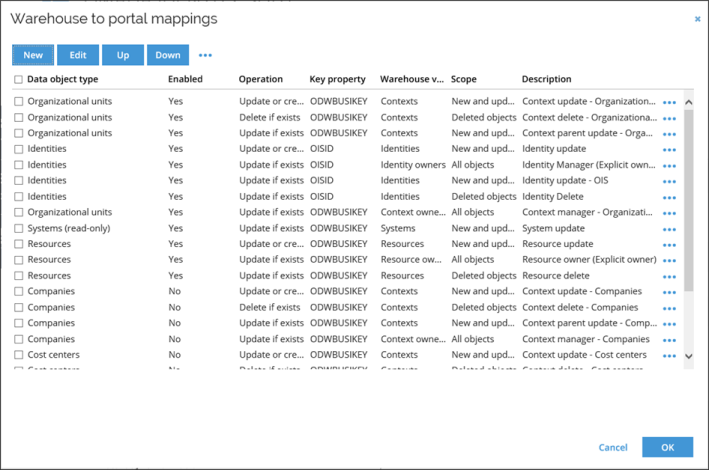Select the 'Cost centers' cell

click(x=53, y=355)
